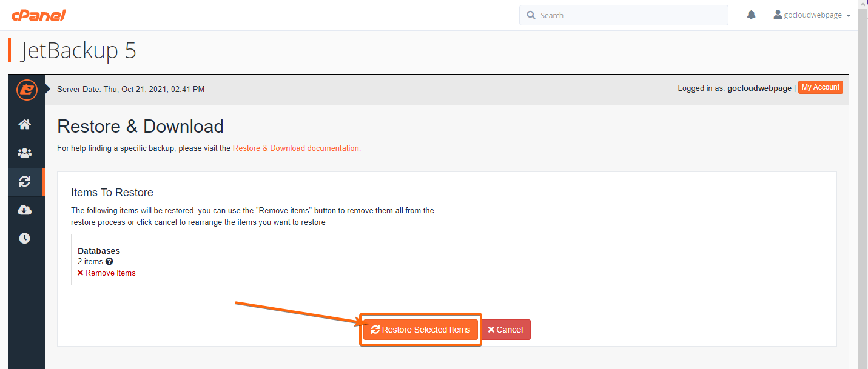The image size is (868, 369).
Task: Focus the cPanel Search field
Action: (x=624, y=15)
